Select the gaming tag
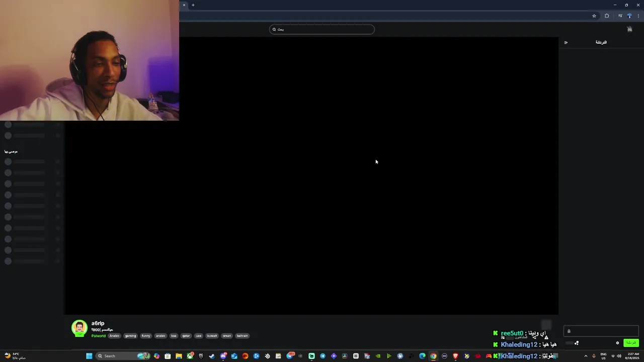The image size is (644, 362). (x=131, y=336)
